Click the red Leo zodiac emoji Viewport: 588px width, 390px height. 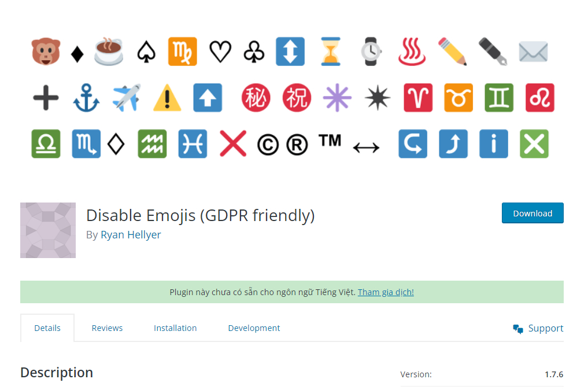(x=540, y=98)
